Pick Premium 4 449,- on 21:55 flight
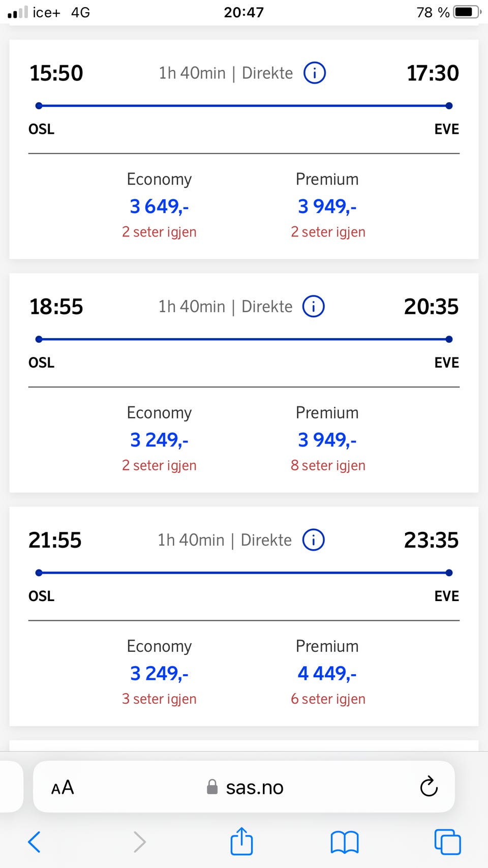This screenshot has height=868, width=488. (327, 673)
